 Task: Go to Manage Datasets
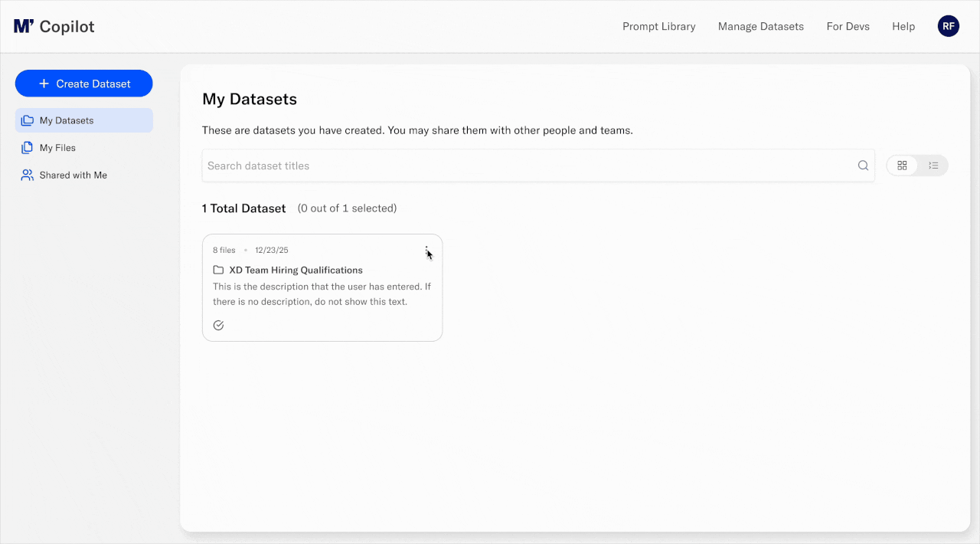tap(760, 26)
